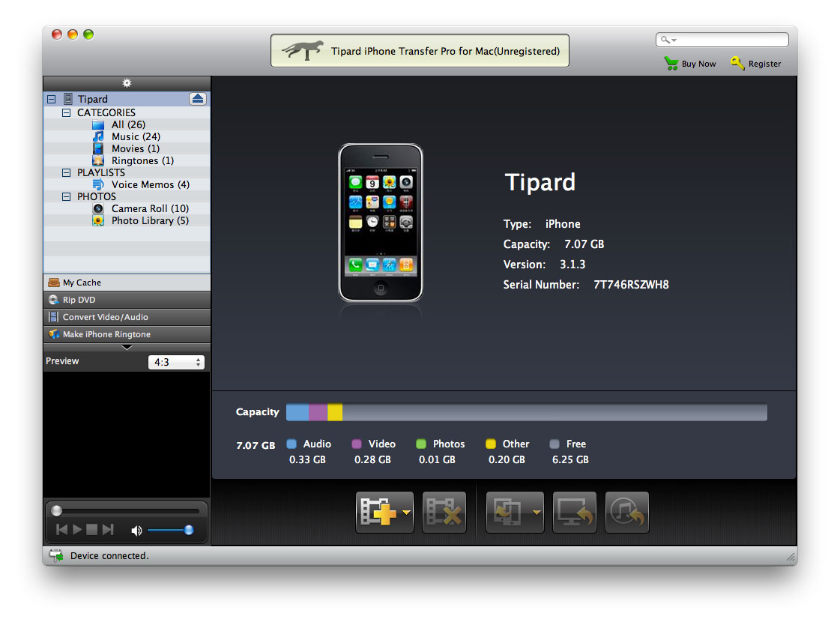This screenshot has height=625, width=840.
Task: Click the Other yellow legend swatch
Action: tap(490, 444)
